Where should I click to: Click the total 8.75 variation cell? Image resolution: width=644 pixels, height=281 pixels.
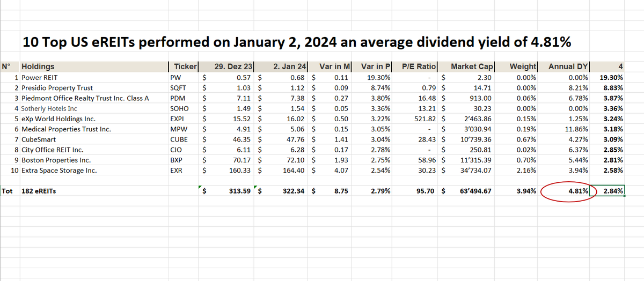(x=331, y=191)
